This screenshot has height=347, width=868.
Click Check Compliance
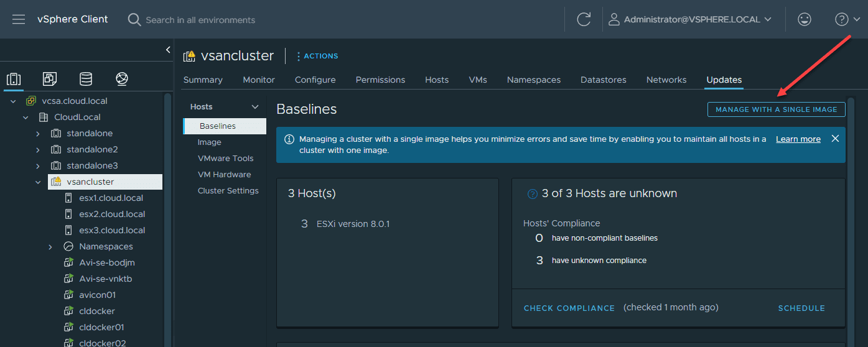point(569,308)
